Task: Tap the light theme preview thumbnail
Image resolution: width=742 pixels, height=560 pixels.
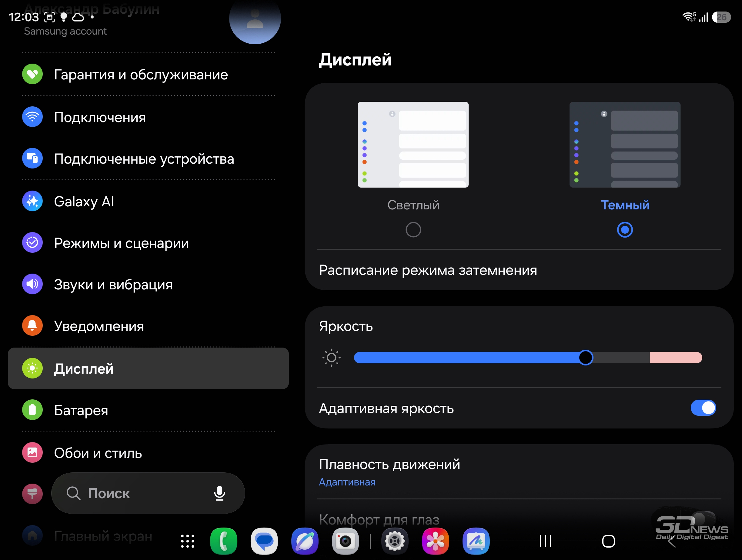Action: click(x=413, y=145)
